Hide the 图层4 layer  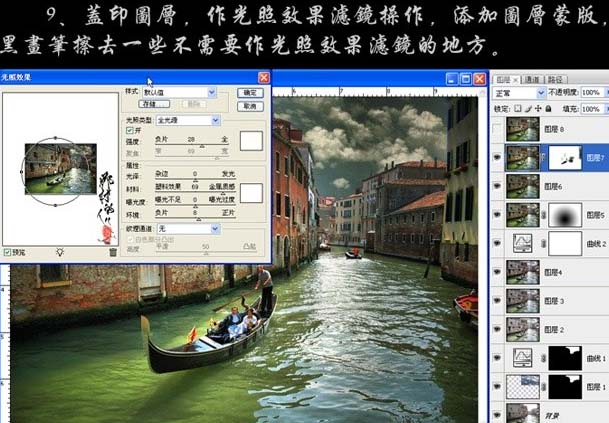click(497, 272)
